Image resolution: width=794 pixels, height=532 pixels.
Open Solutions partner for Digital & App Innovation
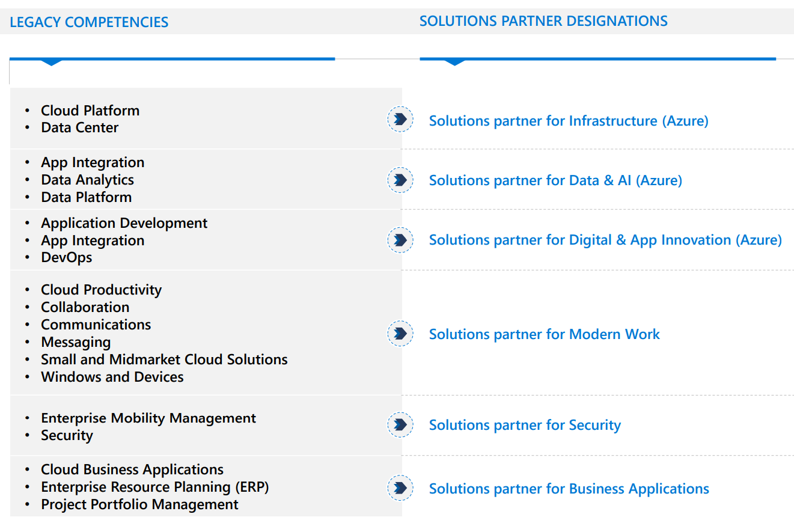coord(605,240)
